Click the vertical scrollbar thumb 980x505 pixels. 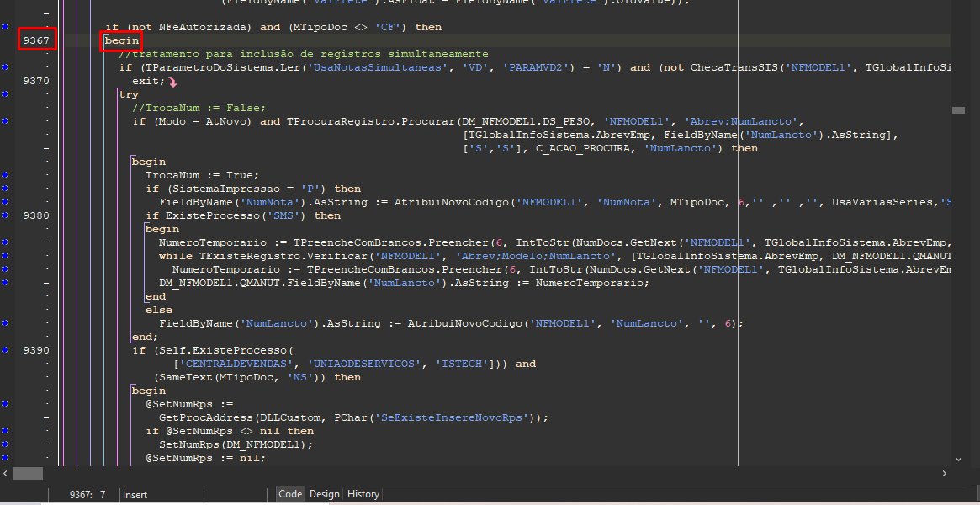point(959,109)
